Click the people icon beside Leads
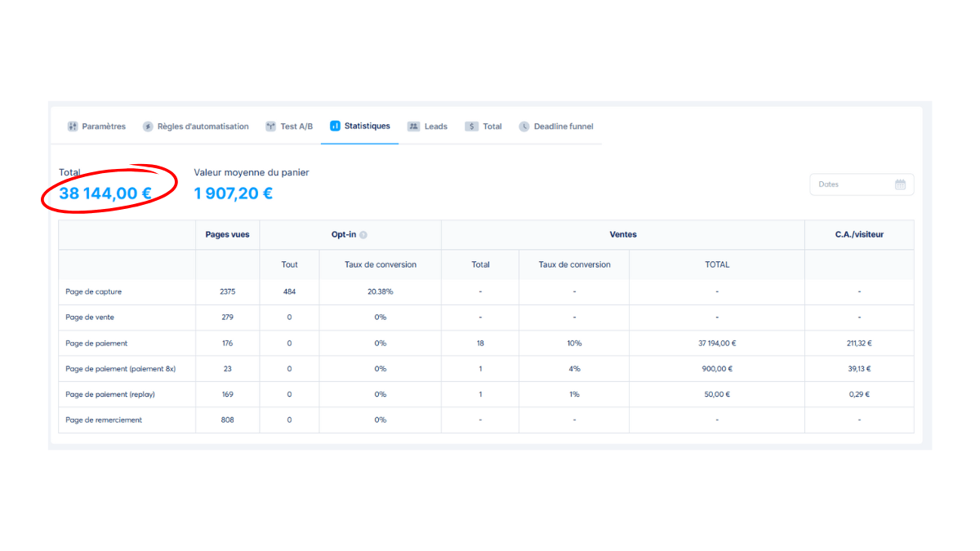980x551 pixels. tap(413, 127)
